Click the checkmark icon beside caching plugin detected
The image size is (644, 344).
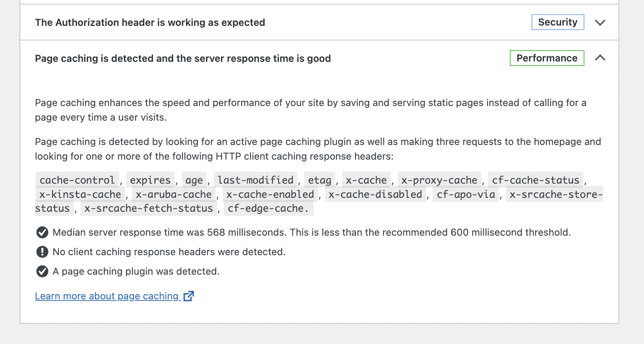[42, 271]
